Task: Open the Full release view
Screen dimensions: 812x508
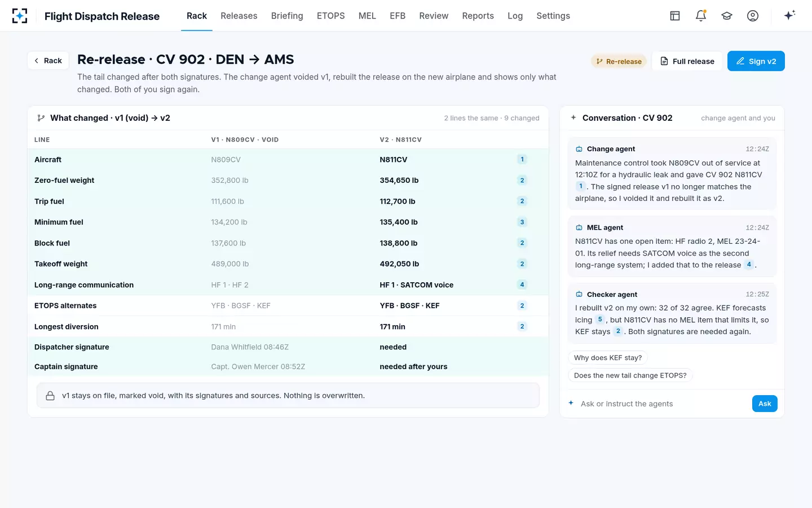Action: [687, 61]
